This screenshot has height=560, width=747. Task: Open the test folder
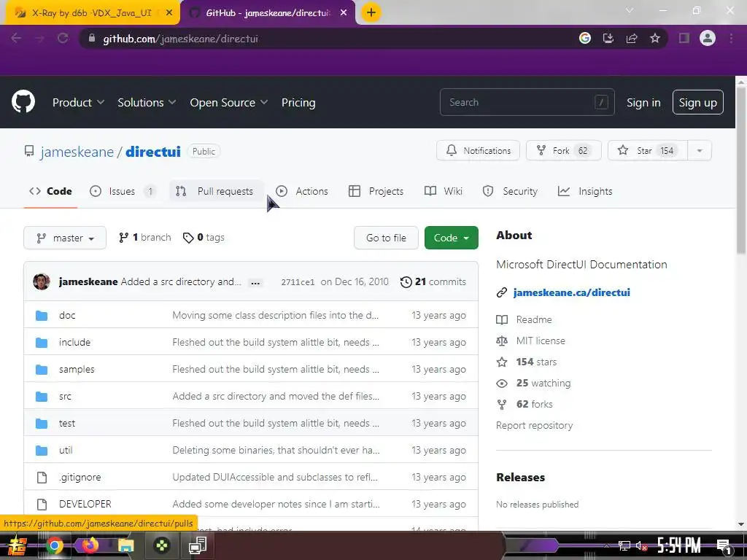coord(66,423)
